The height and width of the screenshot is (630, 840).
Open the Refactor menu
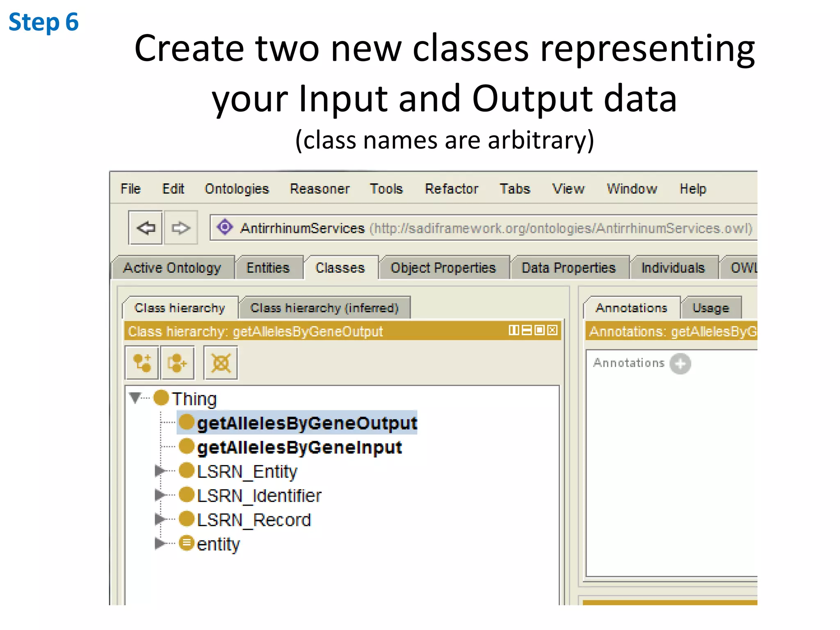click(452, 189)
